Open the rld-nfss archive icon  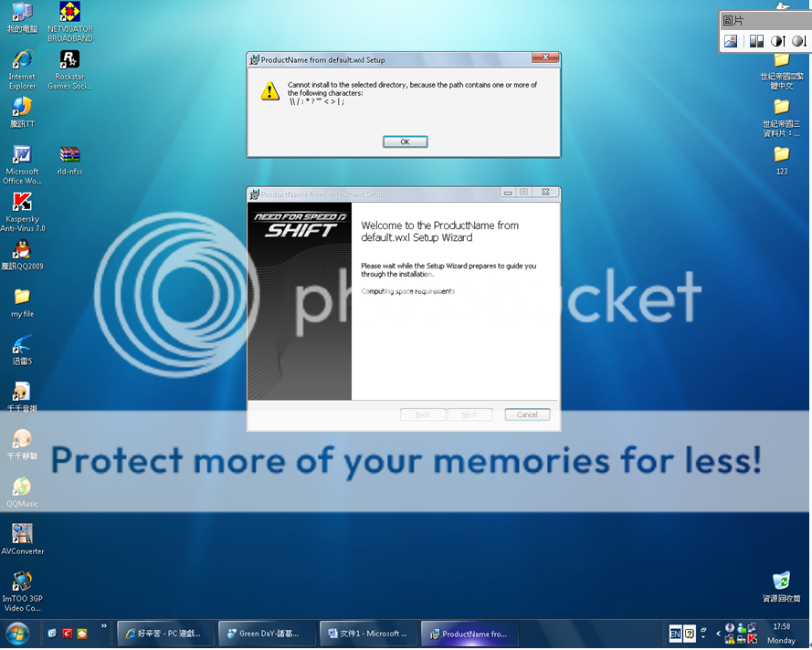69,156
